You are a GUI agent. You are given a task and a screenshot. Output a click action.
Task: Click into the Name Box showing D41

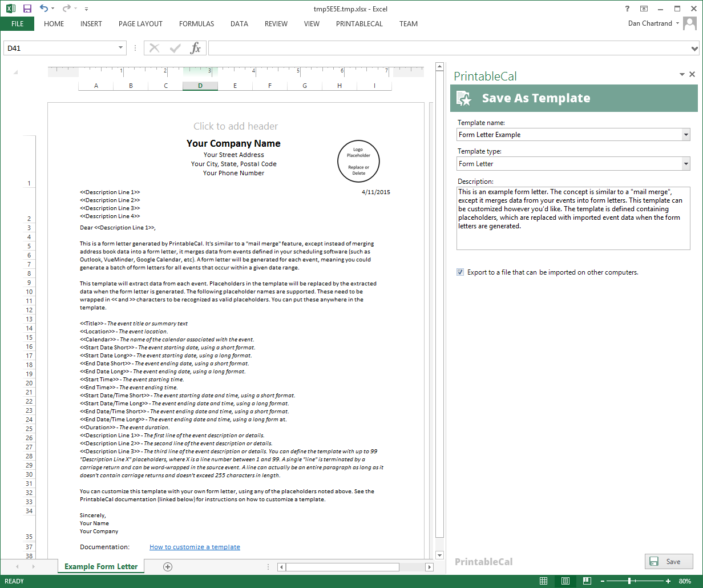[x=60, y=48]
